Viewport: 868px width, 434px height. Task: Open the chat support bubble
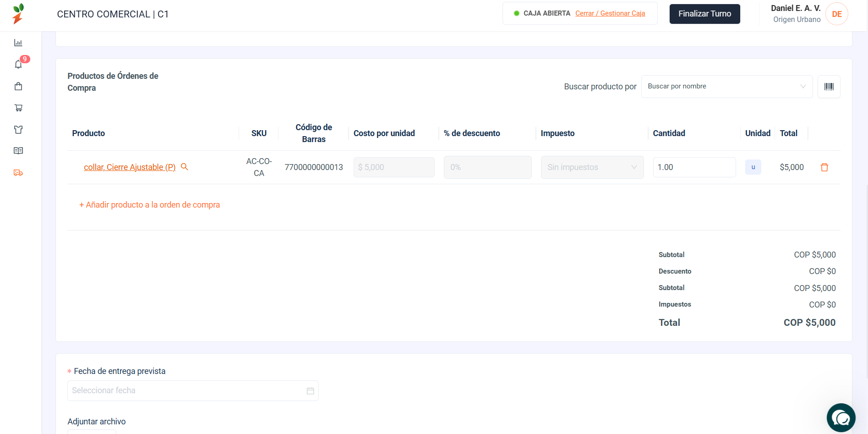pos(841,418)
